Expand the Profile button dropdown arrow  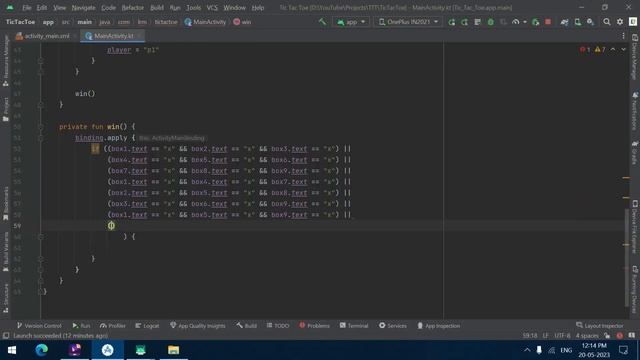point(525,22)
